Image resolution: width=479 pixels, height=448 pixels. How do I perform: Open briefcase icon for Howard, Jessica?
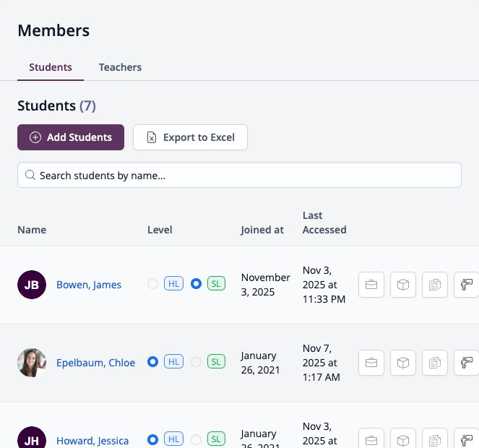(371, 440)
